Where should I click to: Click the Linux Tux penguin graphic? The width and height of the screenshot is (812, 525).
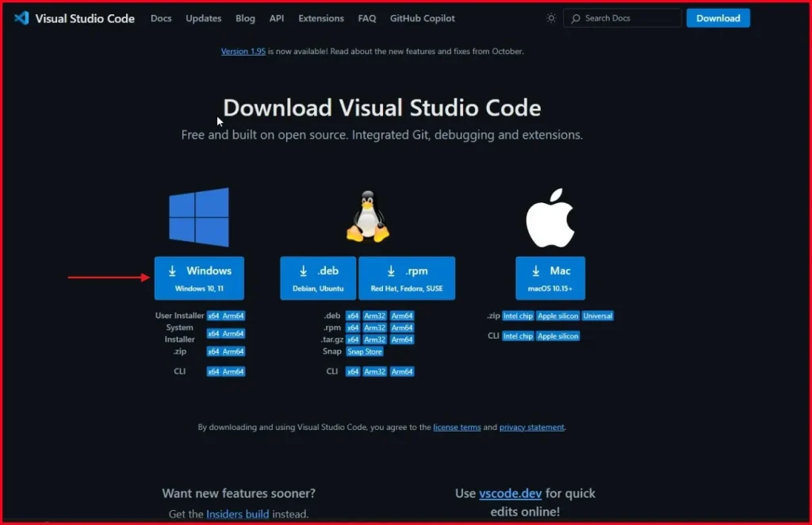tap(368, 216)
